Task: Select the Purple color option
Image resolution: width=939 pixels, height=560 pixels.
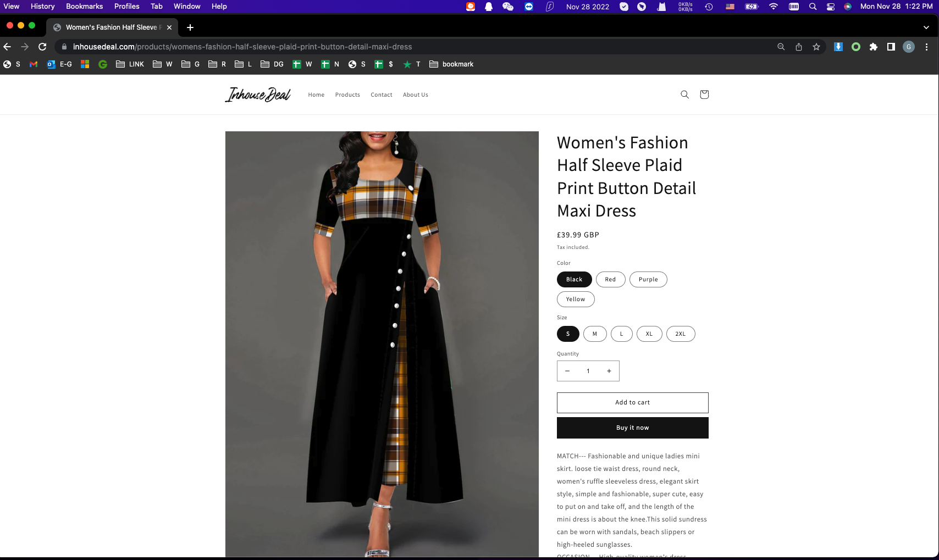Action: [648, 279]
